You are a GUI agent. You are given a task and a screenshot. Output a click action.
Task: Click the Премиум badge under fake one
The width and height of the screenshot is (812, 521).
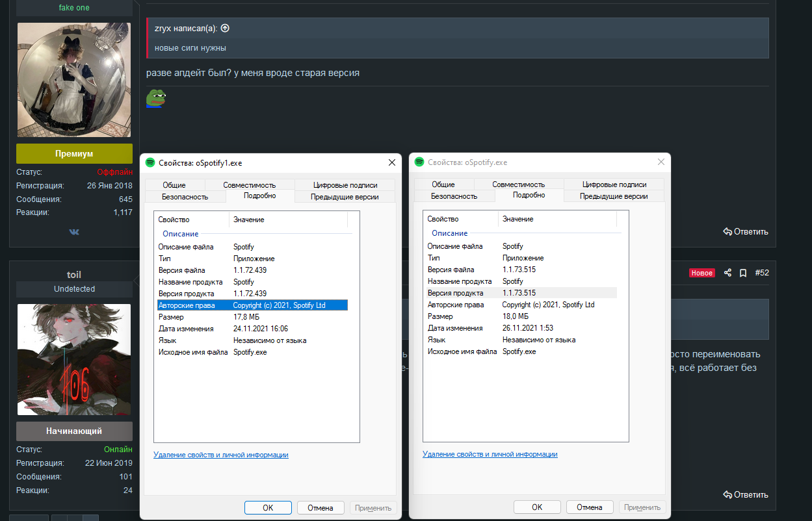tap(74, 153)
